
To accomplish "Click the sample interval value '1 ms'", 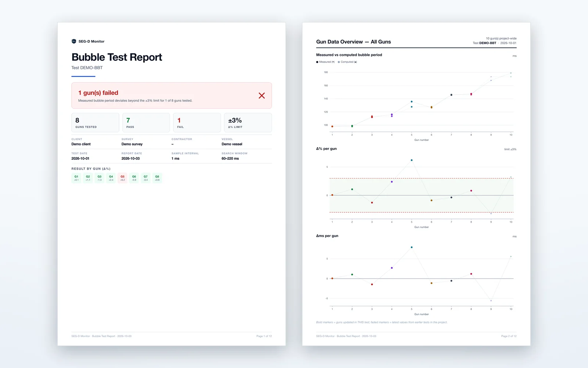I will (175, 159).
